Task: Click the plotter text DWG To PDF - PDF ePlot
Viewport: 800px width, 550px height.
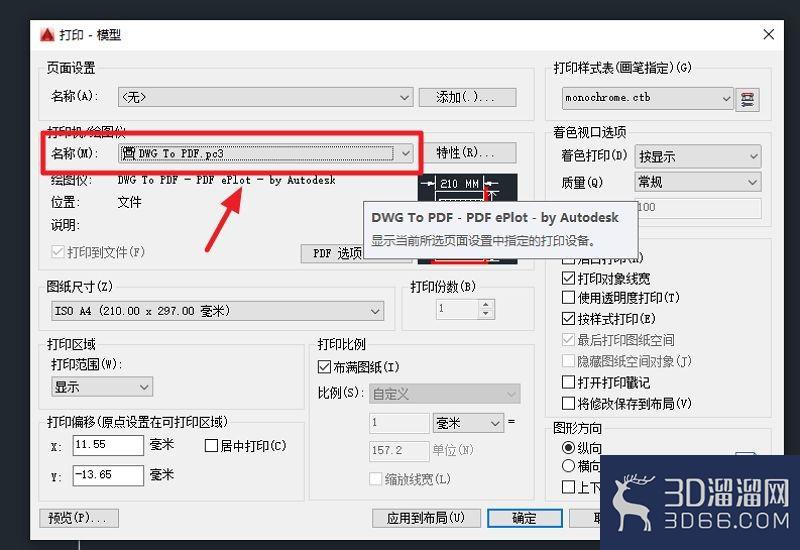Action: [x=227, y=180]
